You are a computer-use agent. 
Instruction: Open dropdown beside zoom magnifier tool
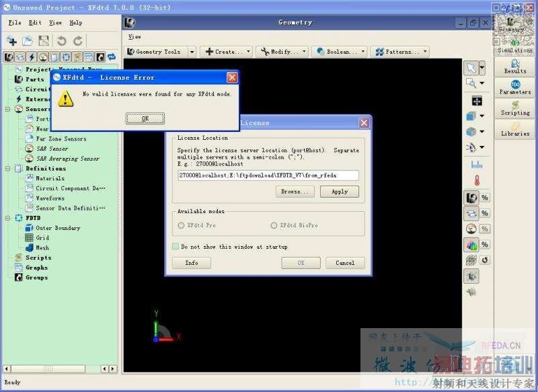[x=482, y=83]
